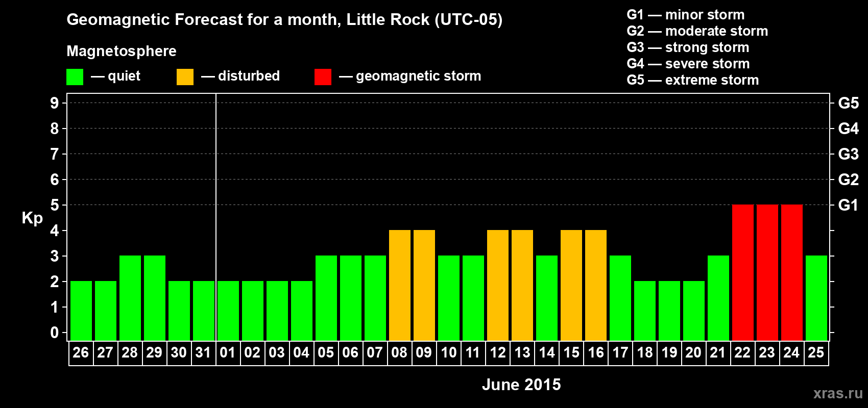This screenshot has width=868, height=408.
Task: Click the Kp value 9 axis tick label
Action: [55, 103]
